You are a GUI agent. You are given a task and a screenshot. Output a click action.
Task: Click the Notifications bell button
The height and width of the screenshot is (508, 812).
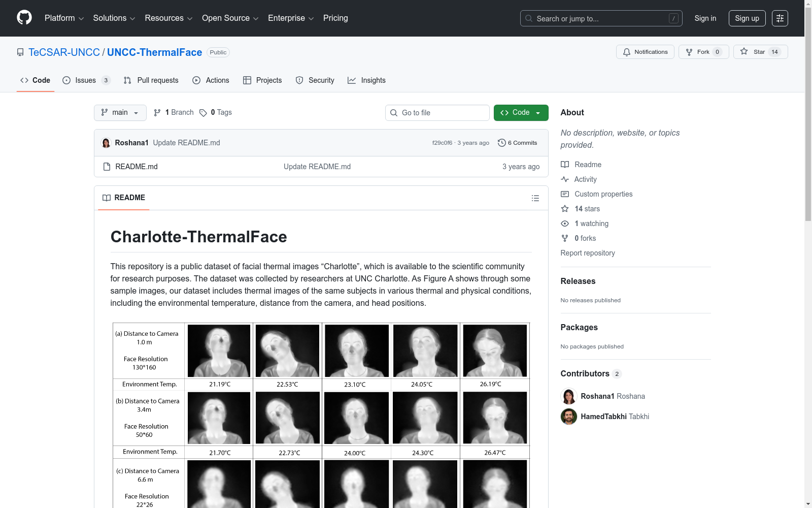point(645,52)
